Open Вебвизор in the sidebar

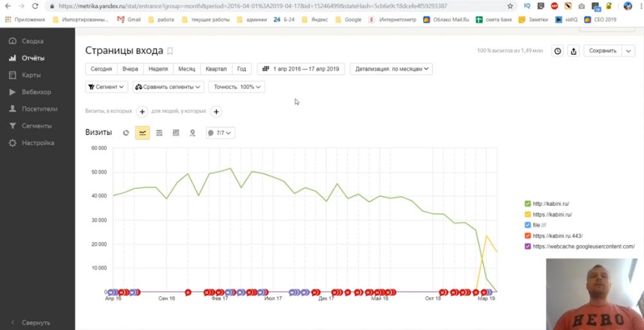pos(36,92)
